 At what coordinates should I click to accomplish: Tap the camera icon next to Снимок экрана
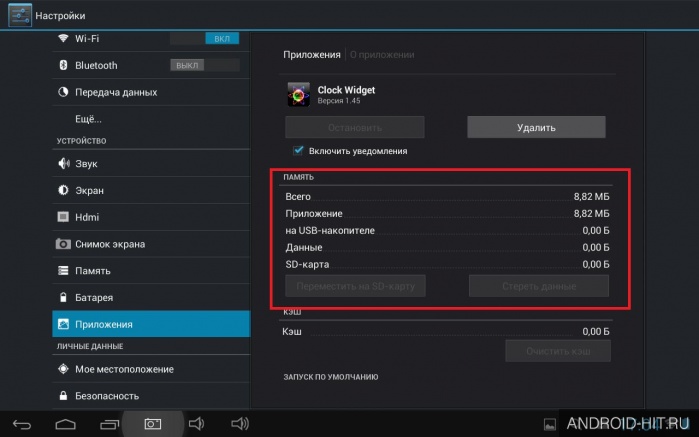pyautogui.click(x=63, y=243)
